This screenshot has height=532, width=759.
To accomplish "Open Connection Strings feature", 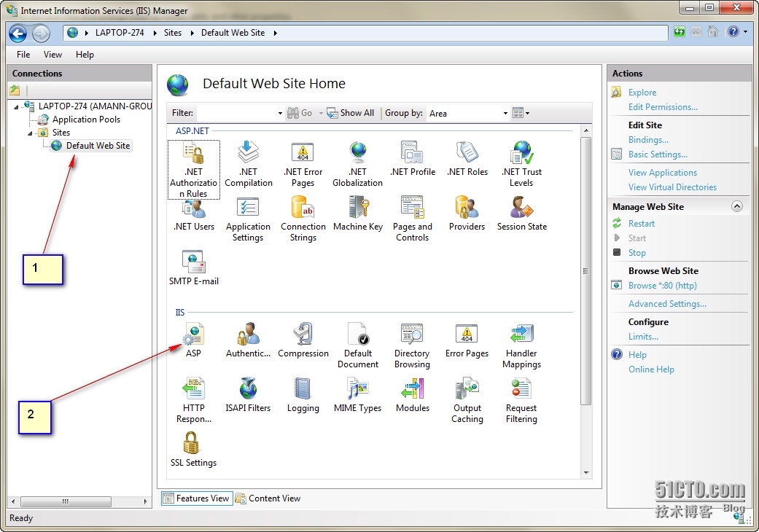I will coord(303,219).
